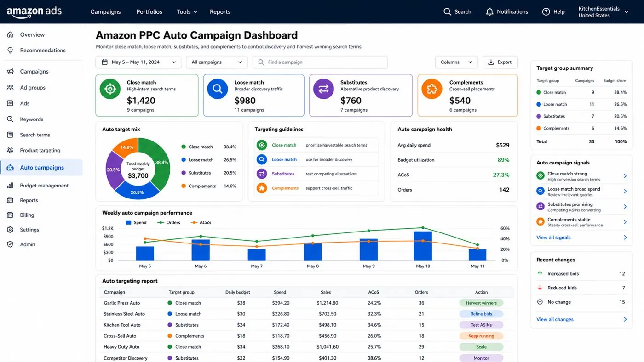The width and height of the screenshot is (644, 362).
Task: Expand the Complements stable signal chevron
Action: pyautogui.click(x=625, y=222)
